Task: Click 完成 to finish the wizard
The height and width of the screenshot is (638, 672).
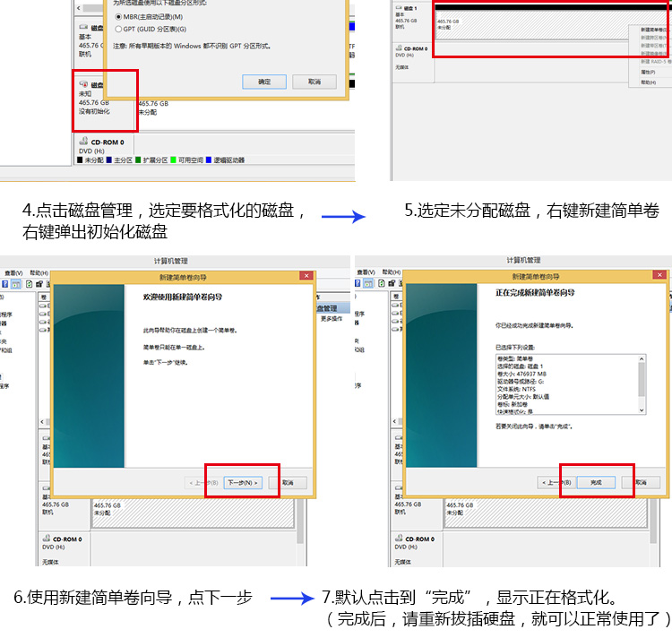Action: (x=596, y=482)
